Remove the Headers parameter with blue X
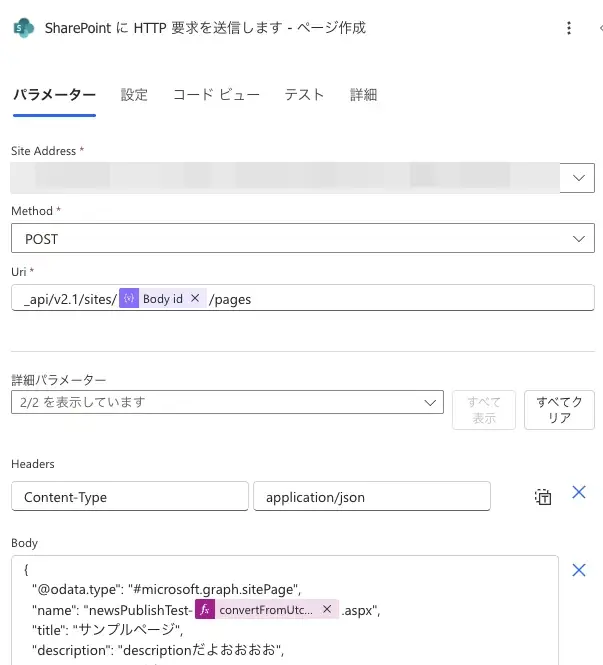The height and width of the screenshot is (665, 603). [579, 492]
